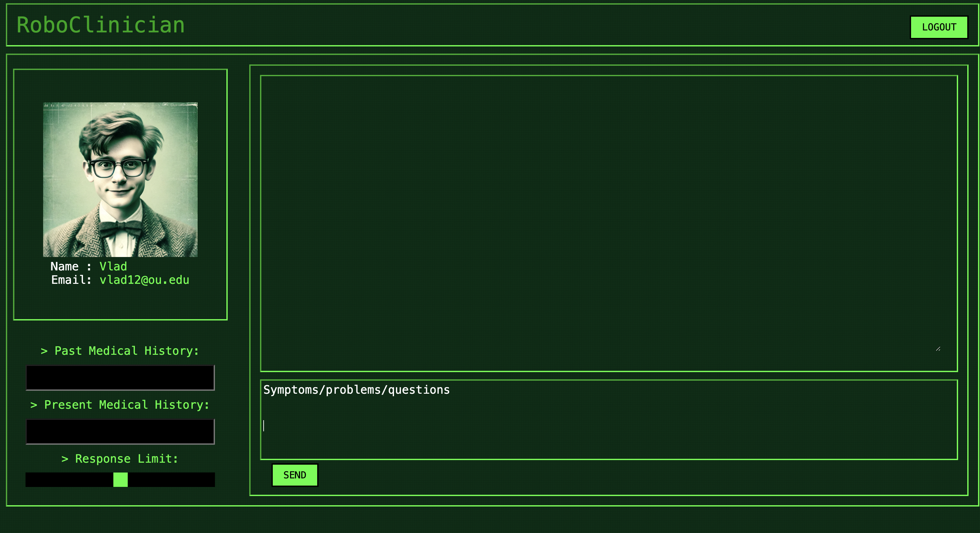Click Vlad's profile photo
This screenshot has width=980, height=533.
point(120,179)
